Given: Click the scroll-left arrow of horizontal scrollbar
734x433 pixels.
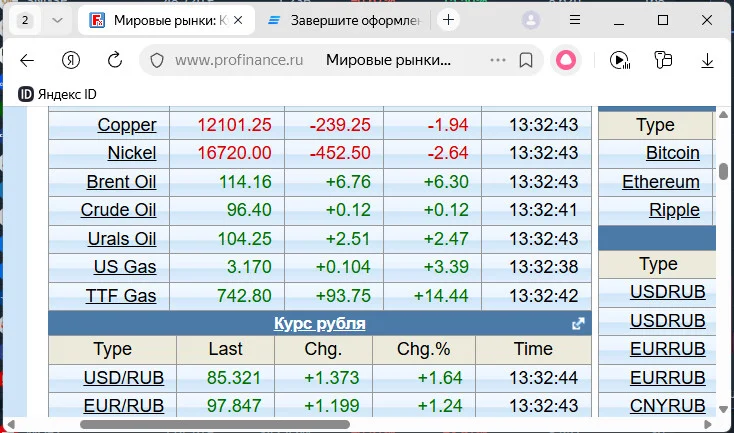Looking at the screenshot, I should coord(11,425).
